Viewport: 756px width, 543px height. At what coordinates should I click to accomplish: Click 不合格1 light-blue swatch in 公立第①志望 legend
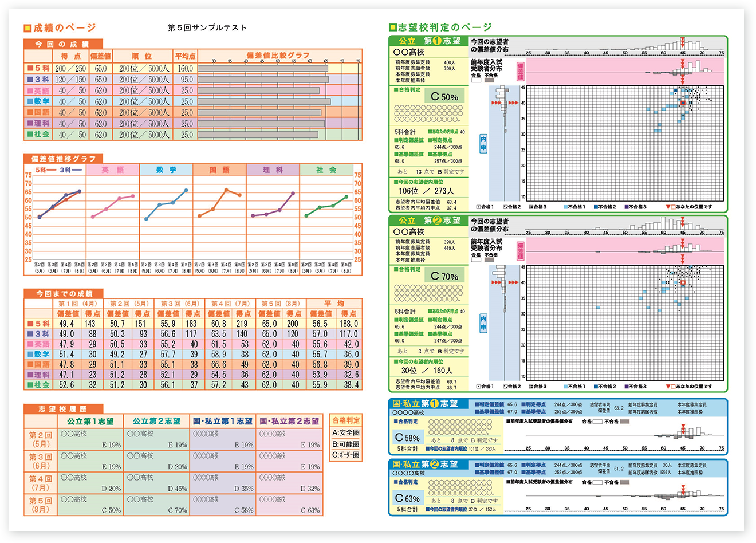coord(566,207)
